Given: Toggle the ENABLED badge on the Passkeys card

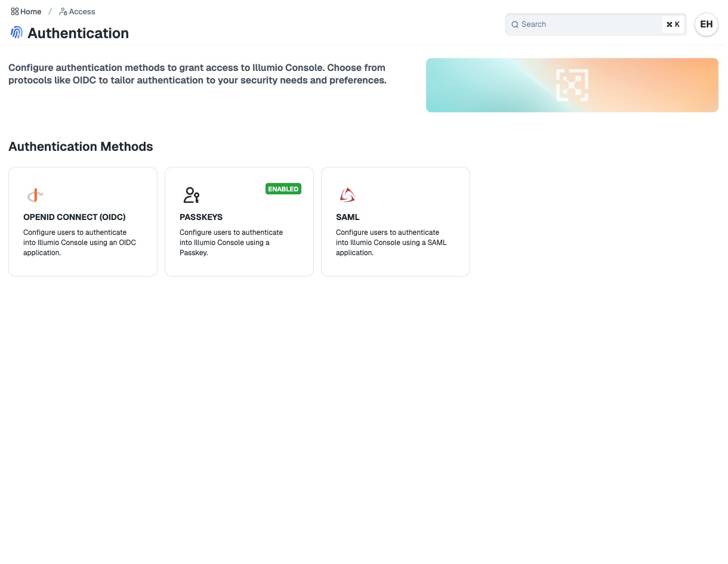Looking at the screenshot, I should pyautogui.click(x=283, y=188).
